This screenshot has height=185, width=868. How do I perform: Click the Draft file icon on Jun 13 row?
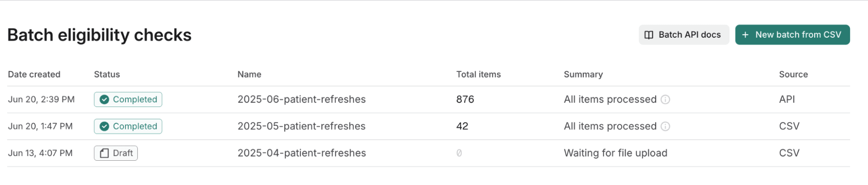tap(104, 153)
